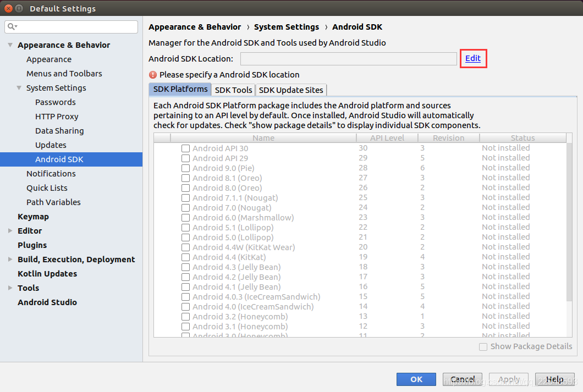Check the Android API 30 checkbox

[185, 148]
